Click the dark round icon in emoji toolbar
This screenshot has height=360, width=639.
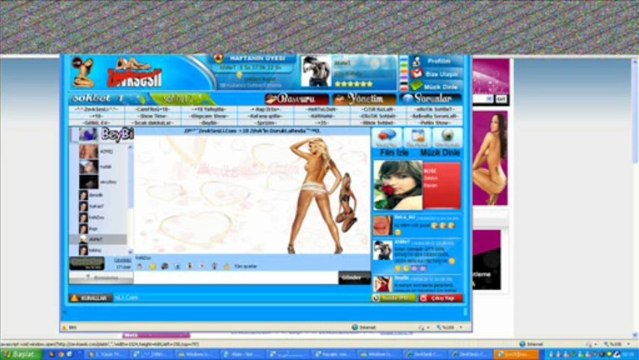coord(165,266)
